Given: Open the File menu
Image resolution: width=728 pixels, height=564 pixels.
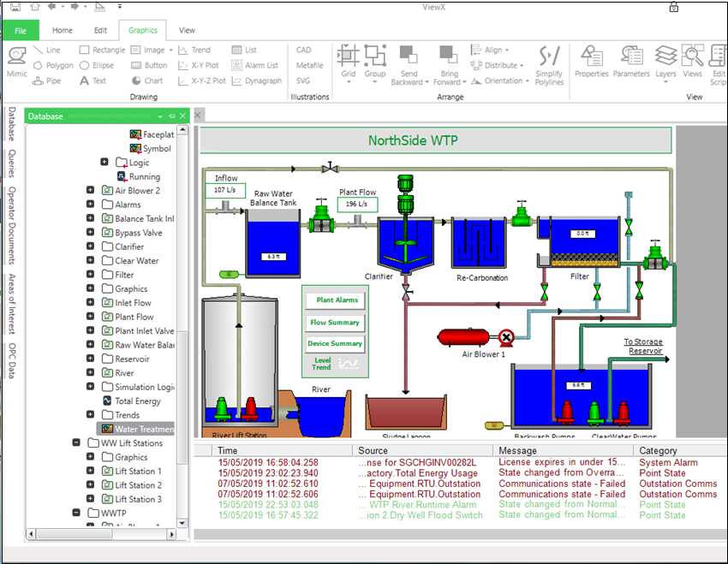Looking at the screenshot, I should coord(21,29).
